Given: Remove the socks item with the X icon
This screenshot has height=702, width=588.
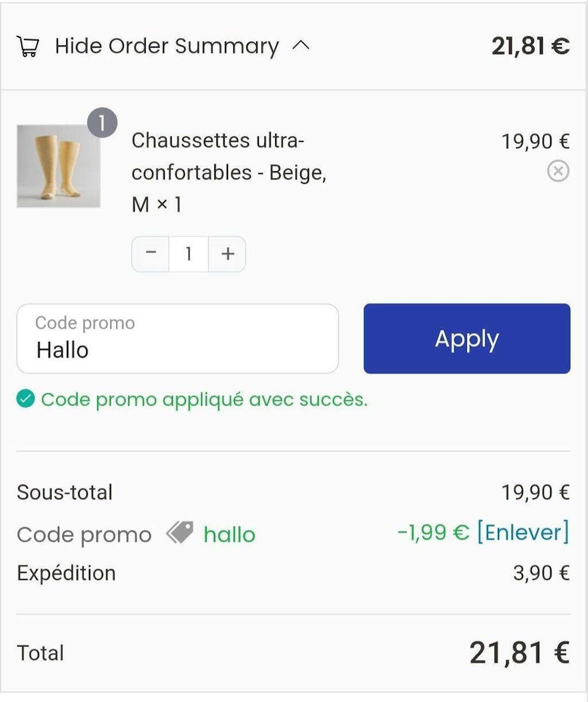Looking at the screenshot, I should 558,171.
